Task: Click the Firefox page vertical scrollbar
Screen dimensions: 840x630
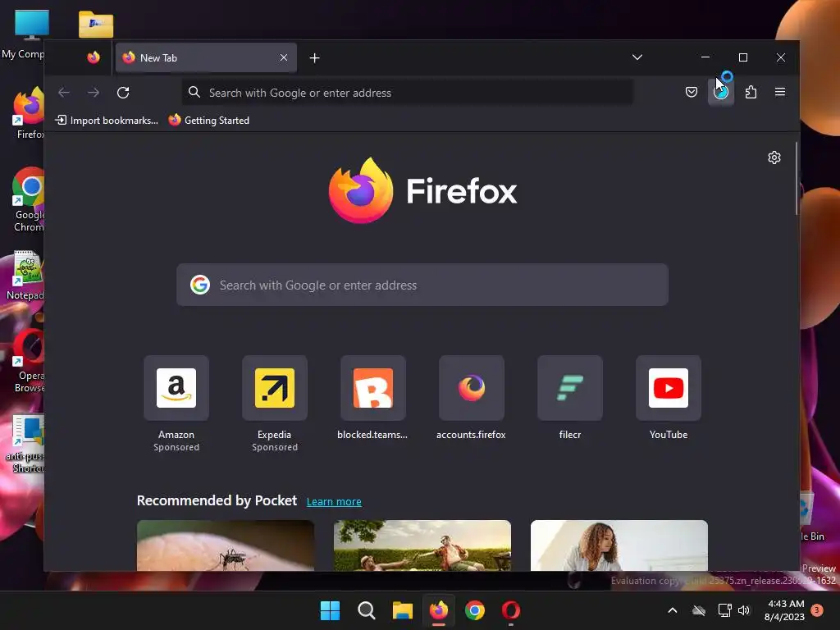Action: pyautogui.click(x=797, y=178)
